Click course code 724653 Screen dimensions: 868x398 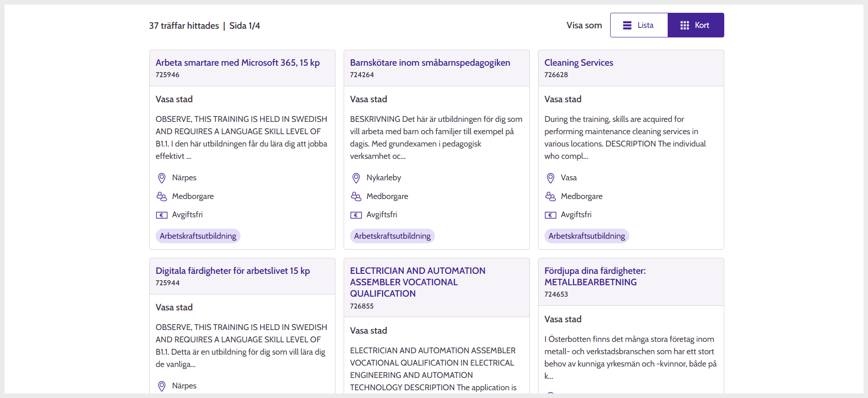(x=556, y=294)
